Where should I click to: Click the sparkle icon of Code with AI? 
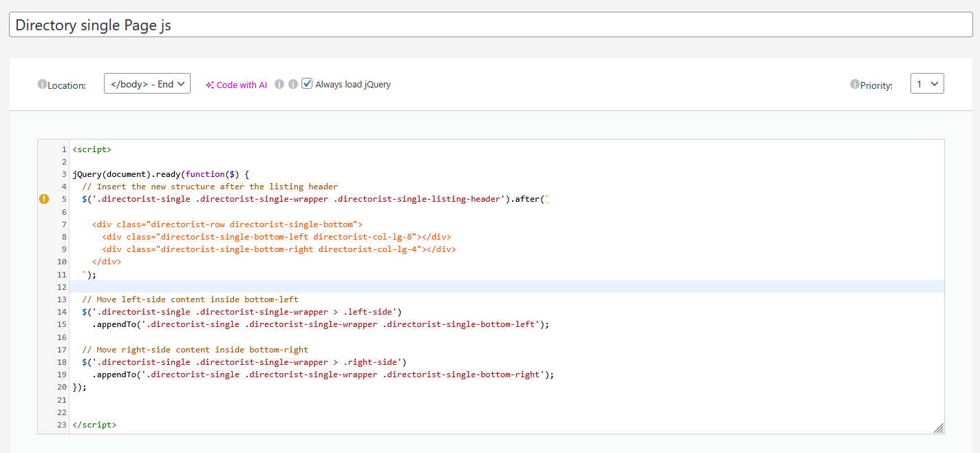pyautogui.click(x=210, y=85)
